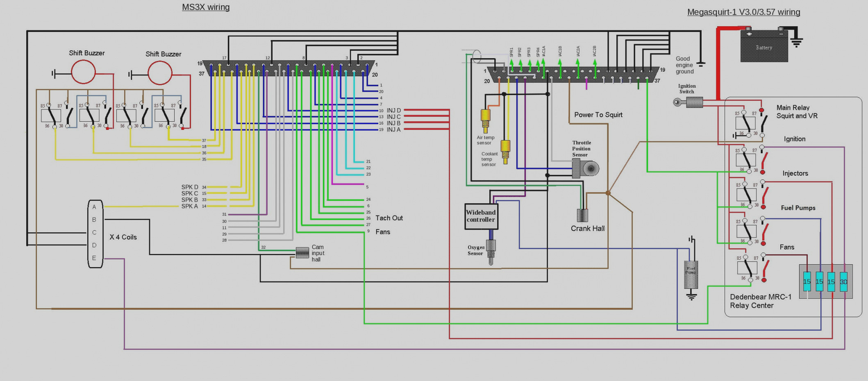868x381 pixels.
Task: Select the X 4 Coils connector block
Action: [95, 234]
